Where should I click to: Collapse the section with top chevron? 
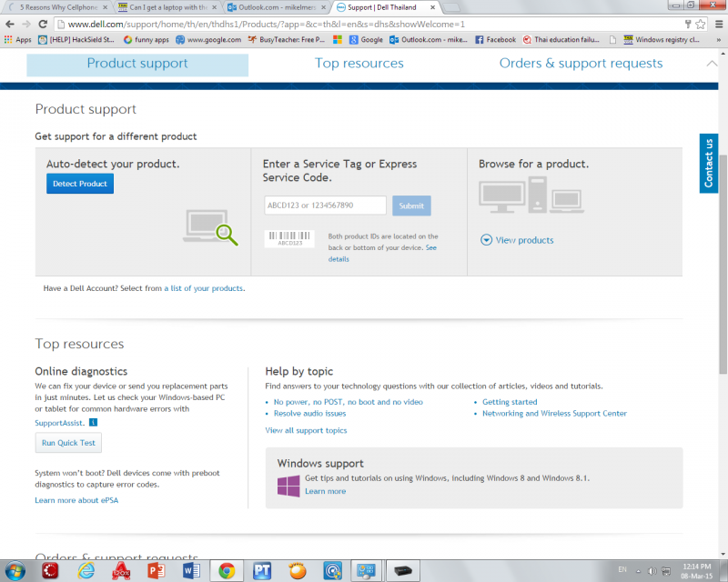point(712,64)
